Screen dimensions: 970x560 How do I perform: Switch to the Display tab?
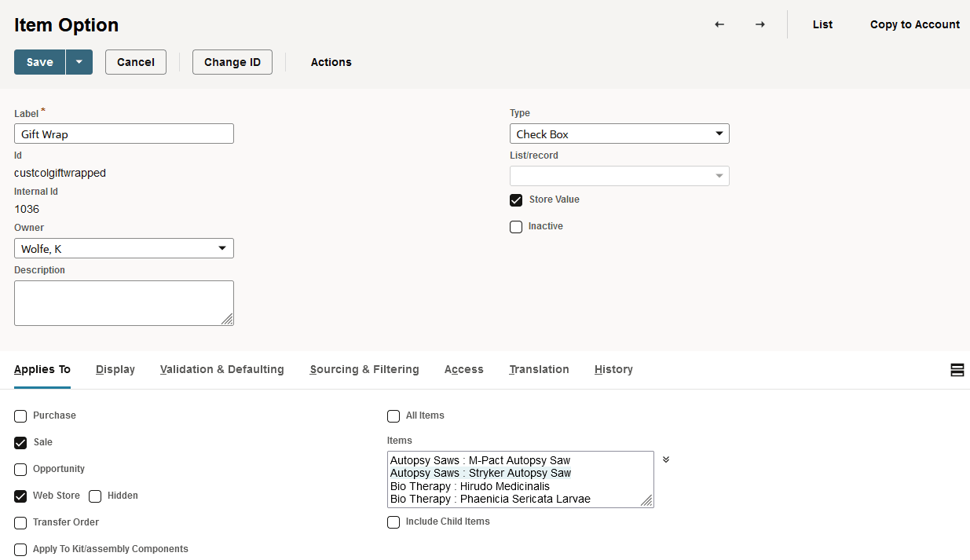tap(115, 369)
